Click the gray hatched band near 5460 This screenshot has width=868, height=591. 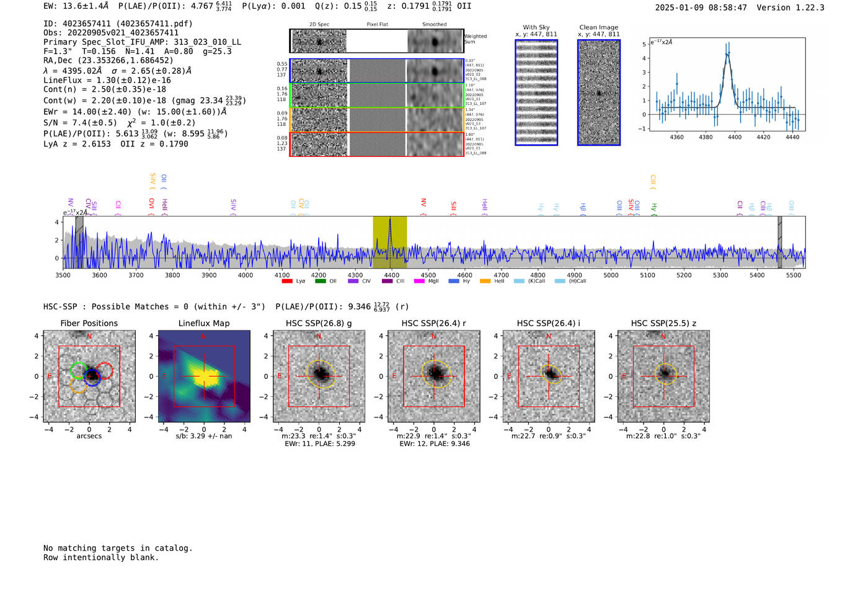click(x=780, y=242)
